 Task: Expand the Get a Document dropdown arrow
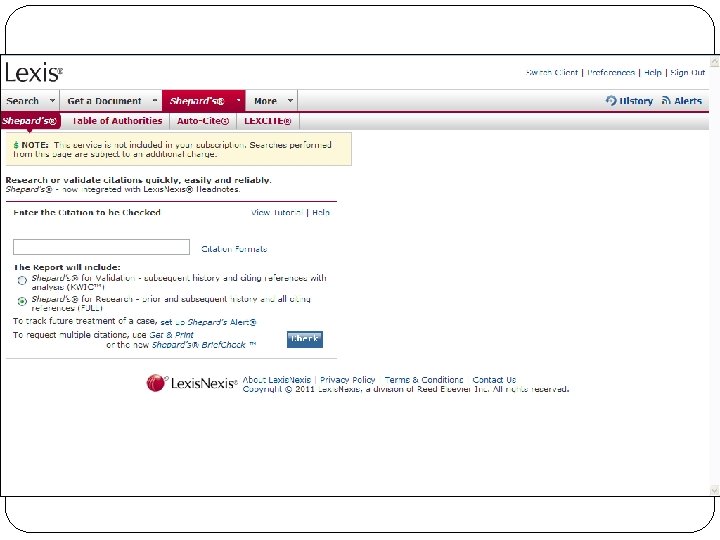pyautogui.click(x=155, y=100)
